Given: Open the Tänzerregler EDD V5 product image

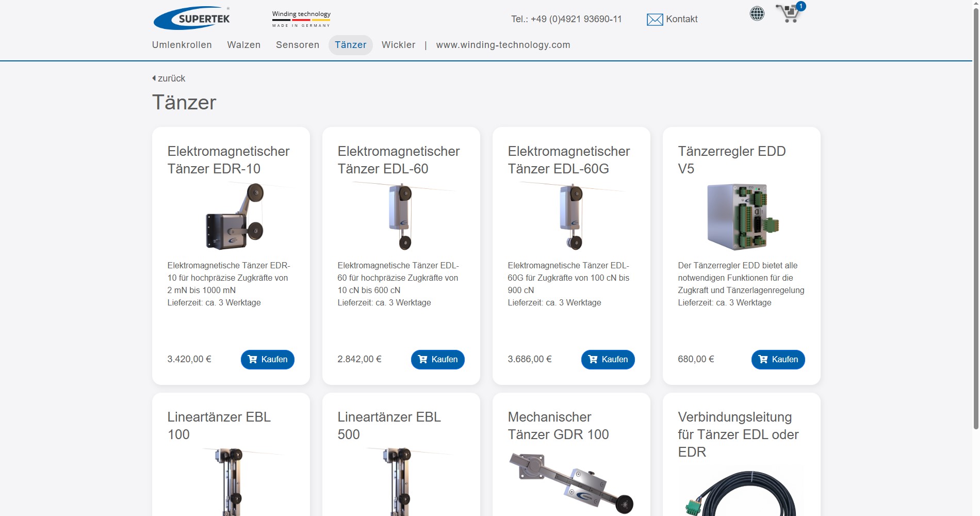Looking at the screenshot, I should click(741, 217).
